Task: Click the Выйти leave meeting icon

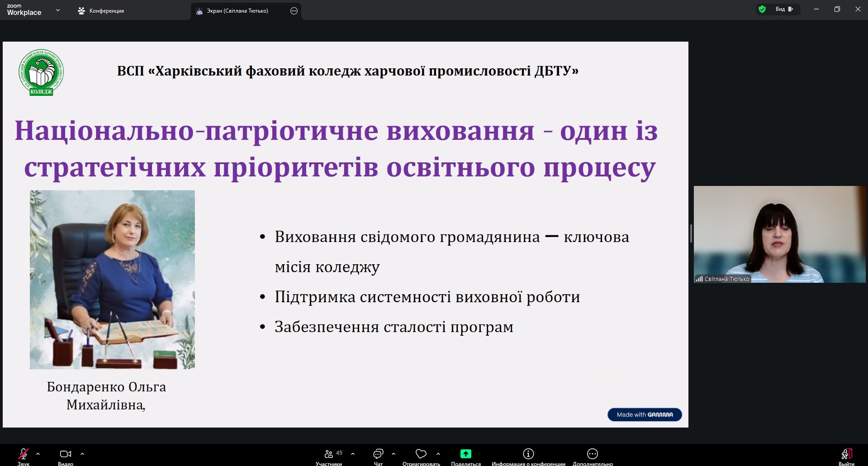Action: pyautogui.click(x=846, y=454)
